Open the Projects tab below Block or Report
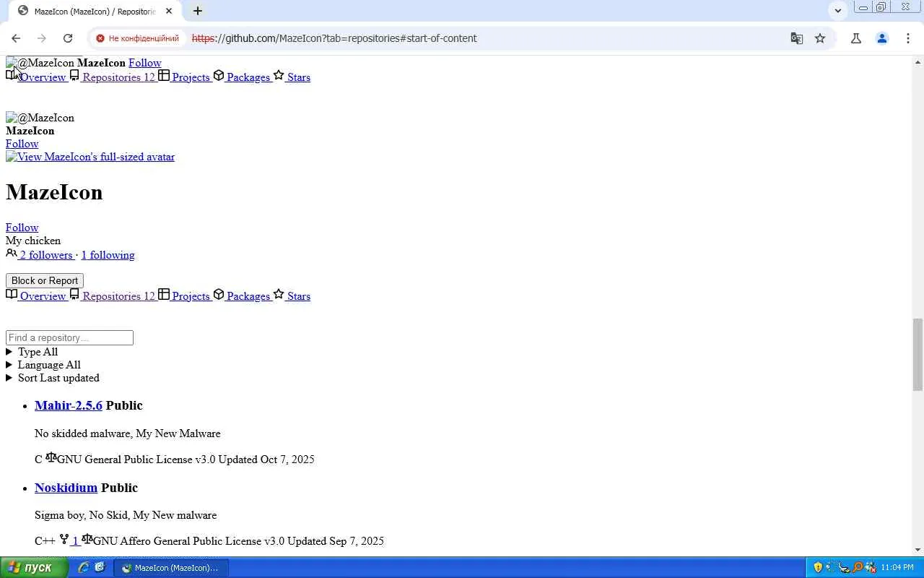 click(191, 296)
